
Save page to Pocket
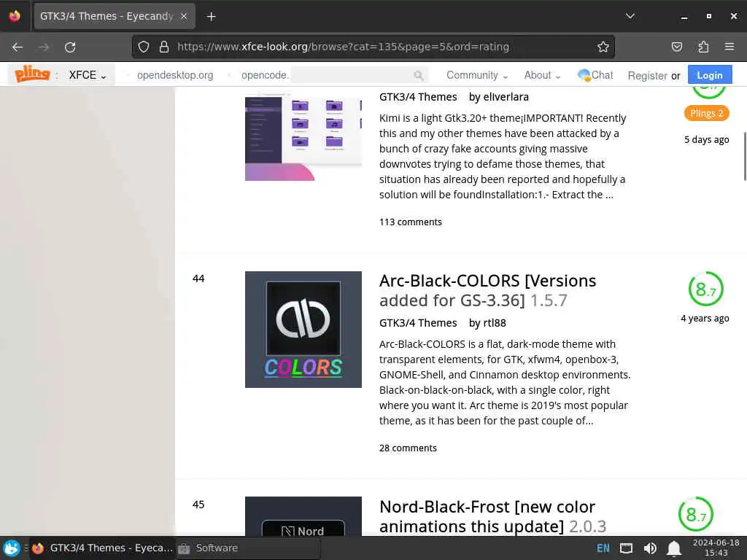coord(676,47)
